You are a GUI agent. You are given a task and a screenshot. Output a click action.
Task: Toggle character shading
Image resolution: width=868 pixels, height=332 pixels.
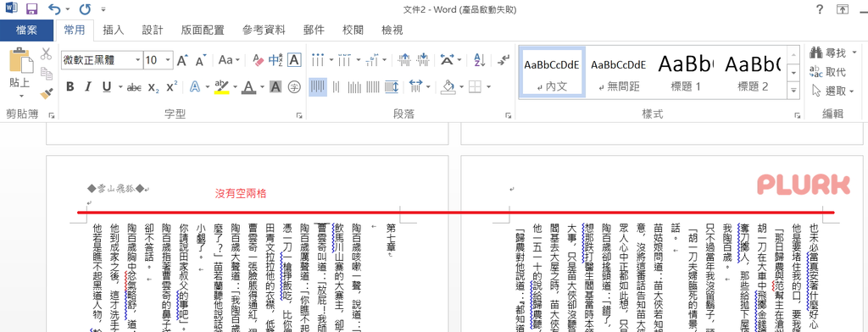275,87
